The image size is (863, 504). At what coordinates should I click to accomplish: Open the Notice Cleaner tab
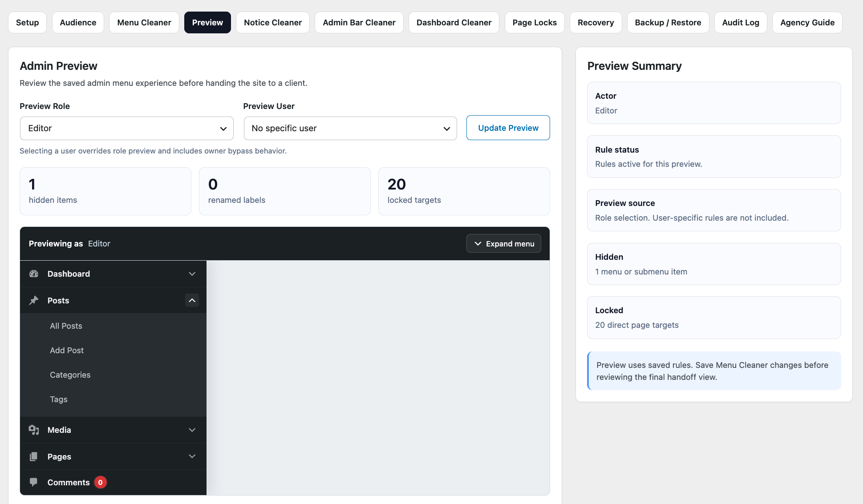(x=273, y=22)
